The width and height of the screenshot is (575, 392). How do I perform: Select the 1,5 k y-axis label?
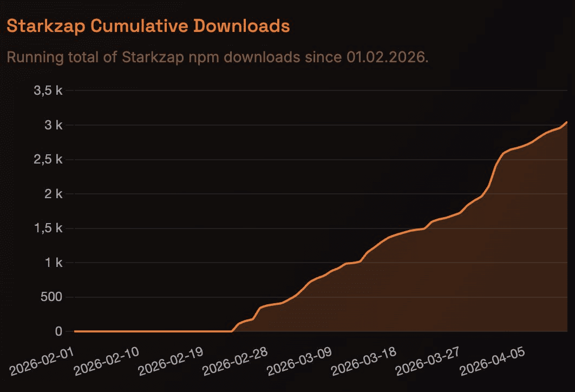(x=49, y=228)
